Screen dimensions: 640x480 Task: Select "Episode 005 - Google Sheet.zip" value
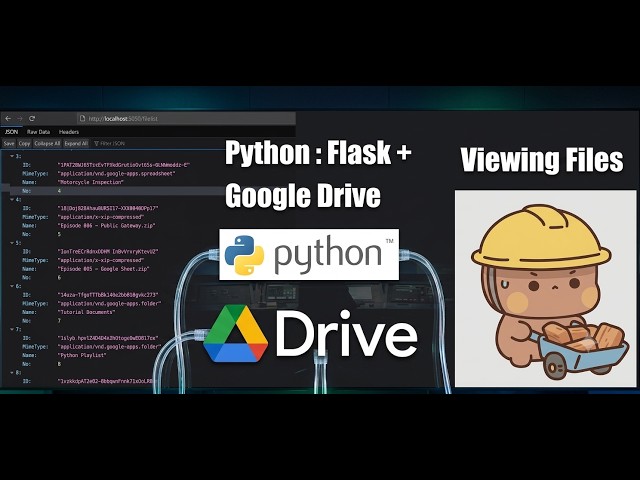[104, 269]
